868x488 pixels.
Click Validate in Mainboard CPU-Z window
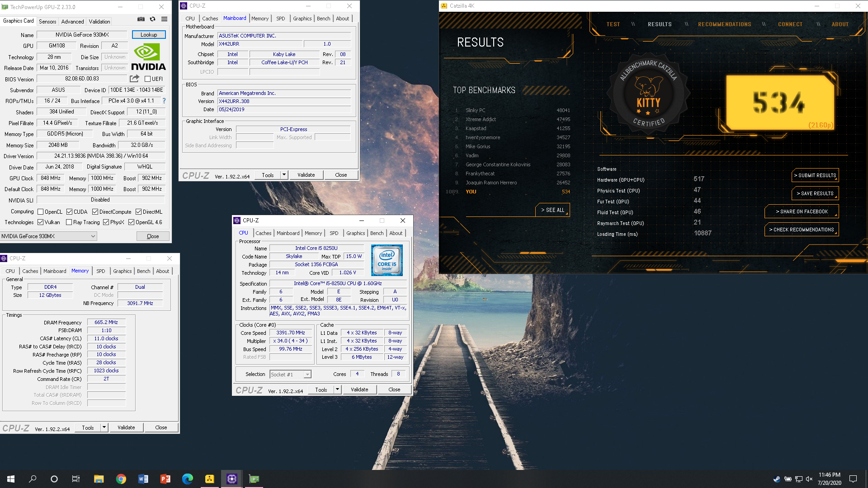pos(306,175)
